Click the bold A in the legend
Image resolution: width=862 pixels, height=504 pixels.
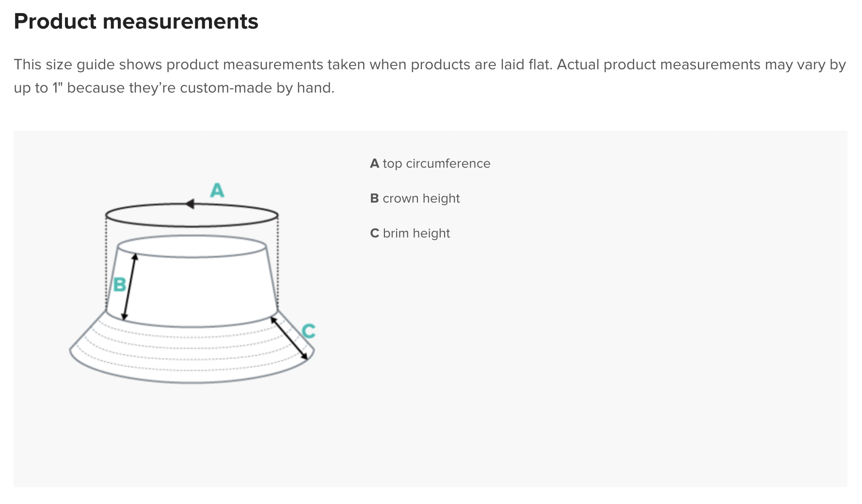(374, 163)
